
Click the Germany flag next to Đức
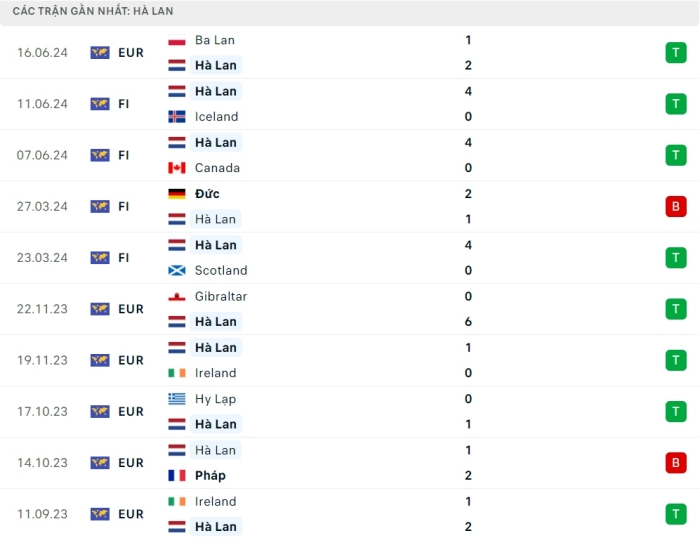pyautogui.click(x=177, y=194)
